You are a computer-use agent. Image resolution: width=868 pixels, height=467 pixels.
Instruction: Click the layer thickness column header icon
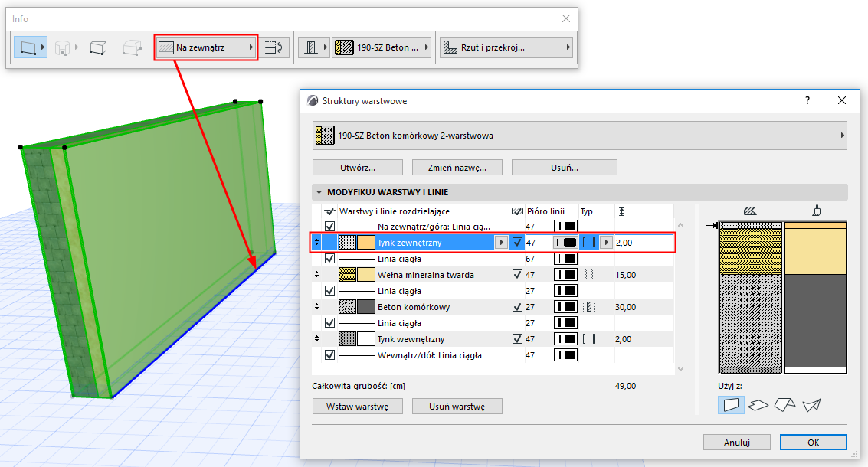point(621,211)
